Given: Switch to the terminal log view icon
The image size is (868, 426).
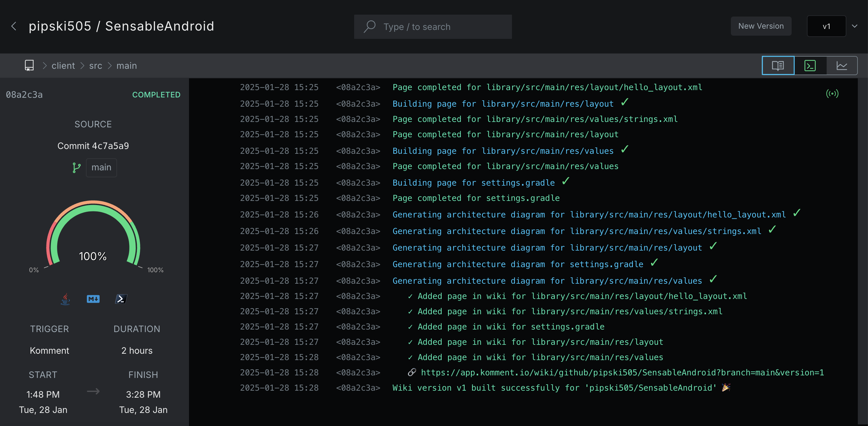Looking at the screenshot, I should click(810, 66).
